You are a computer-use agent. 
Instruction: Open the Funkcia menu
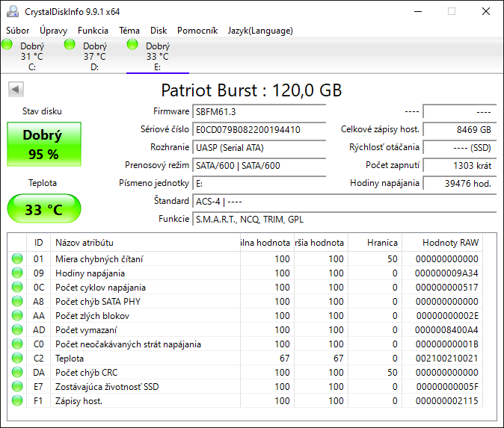point(93,31)
